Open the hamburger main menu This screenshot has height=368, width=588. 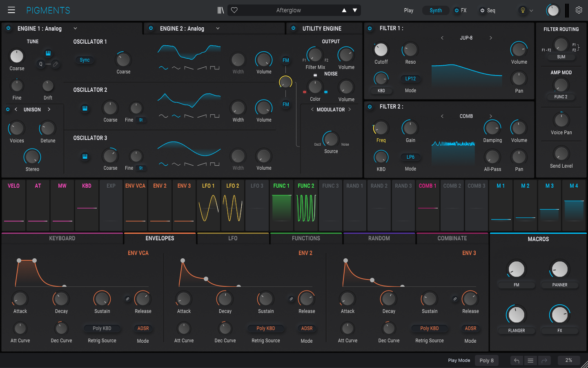(11, 10)
